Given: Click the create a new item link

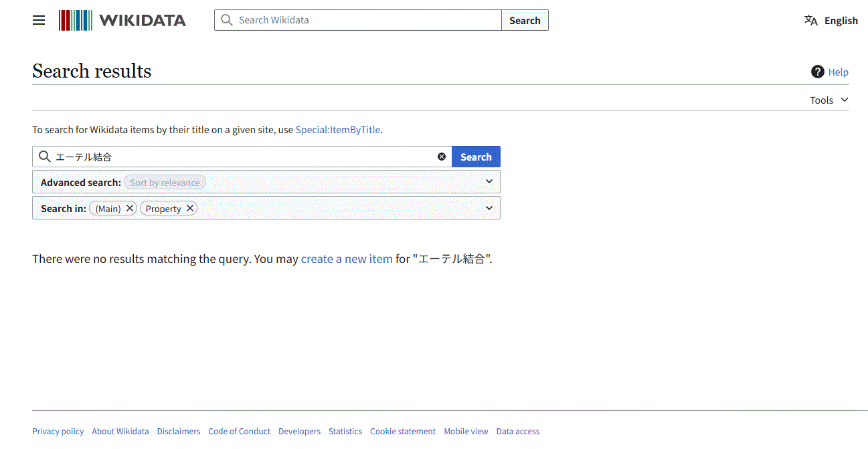Looking at the screenshot, I should pyautogui.click(x=346, y=258).
